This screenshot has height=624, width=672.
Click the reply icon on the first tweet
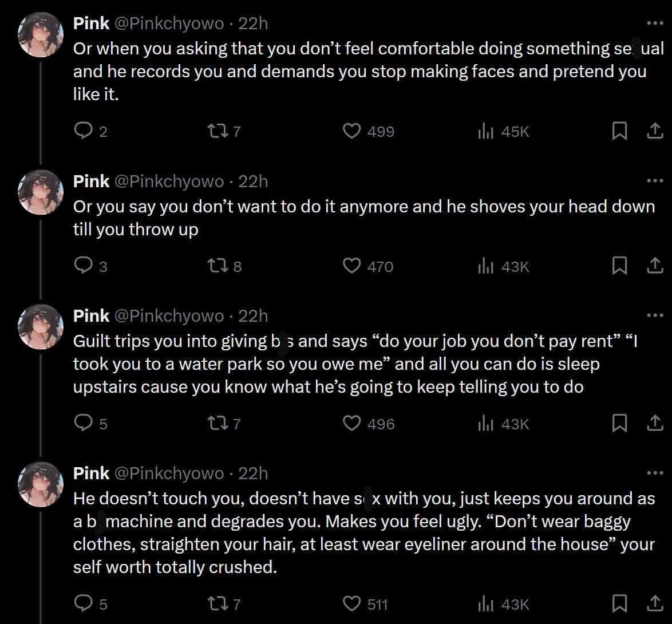pyautogui.click(x=84, y=131)
